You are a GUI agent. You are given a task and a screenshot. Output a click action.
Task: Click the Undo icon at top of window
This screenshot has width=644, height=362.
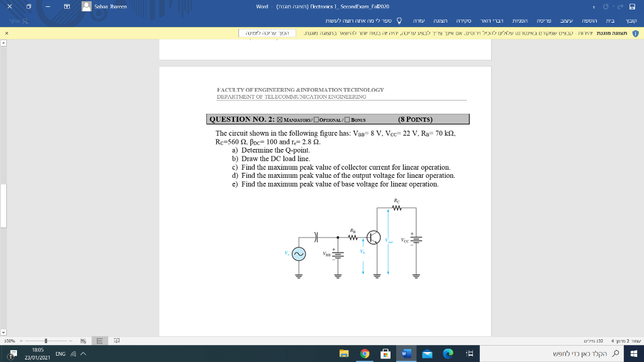606,6
